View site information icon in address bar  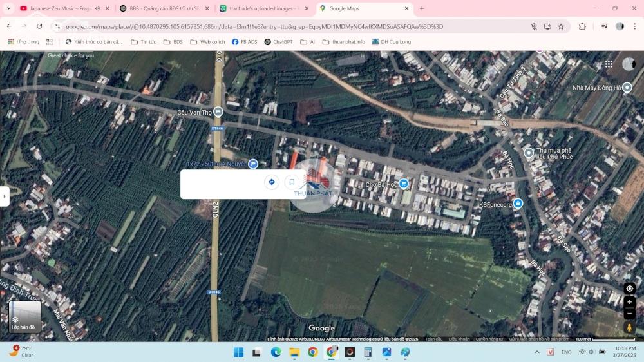point(57,26)
